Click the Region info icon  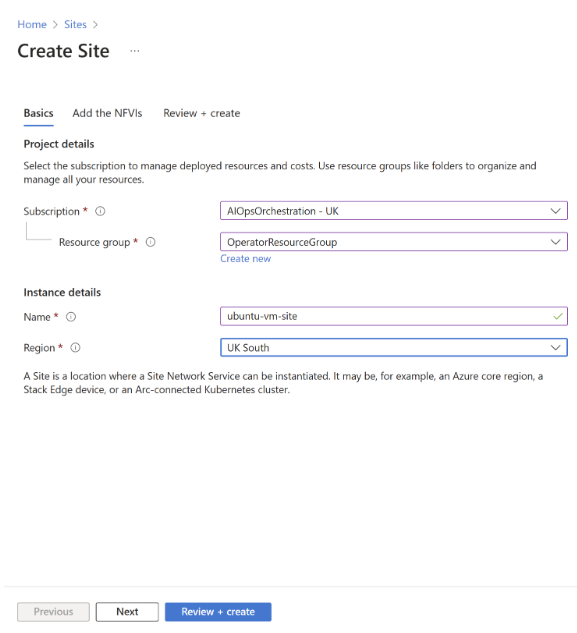(x=76, y=348)
